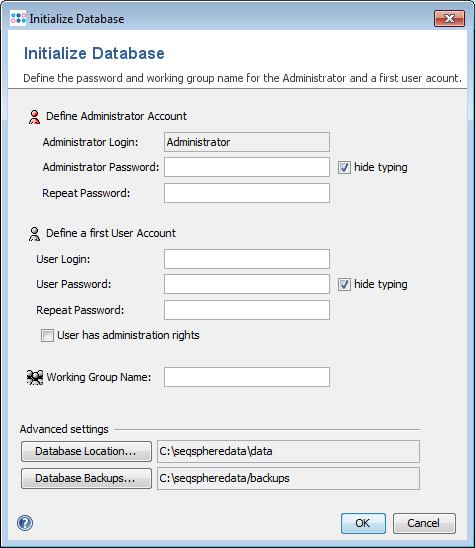Screen dimensions: 475x548
Task: Click the Working Group Name field
Action: pyautogui.click(x=247, y=377)
